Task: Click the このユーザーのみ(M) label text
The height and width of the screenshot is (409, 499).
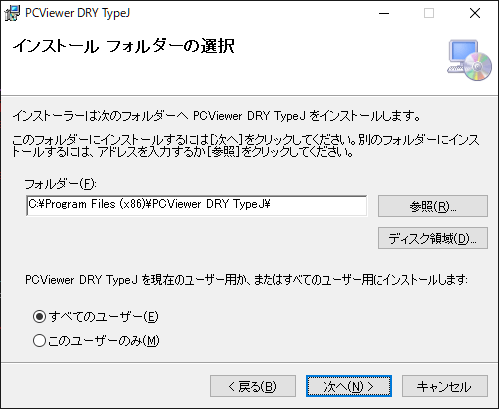Action: (104, 340)
